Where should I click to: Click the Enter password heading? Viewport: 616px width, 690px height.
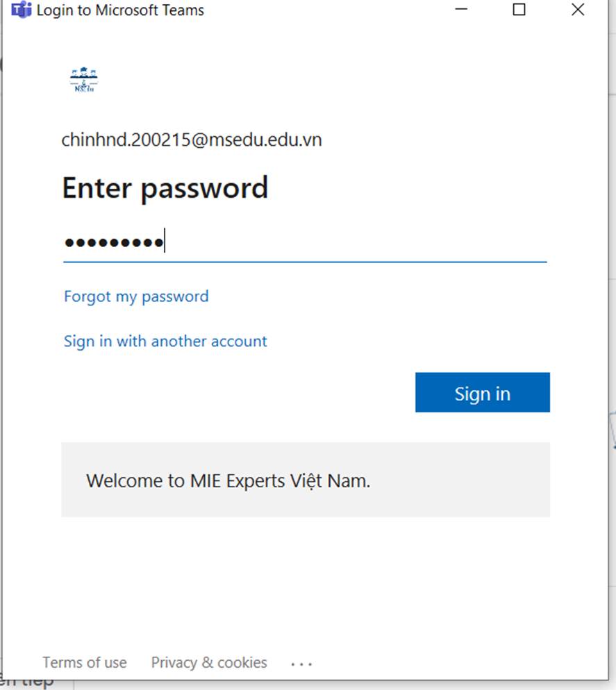[x=165, y=188]
